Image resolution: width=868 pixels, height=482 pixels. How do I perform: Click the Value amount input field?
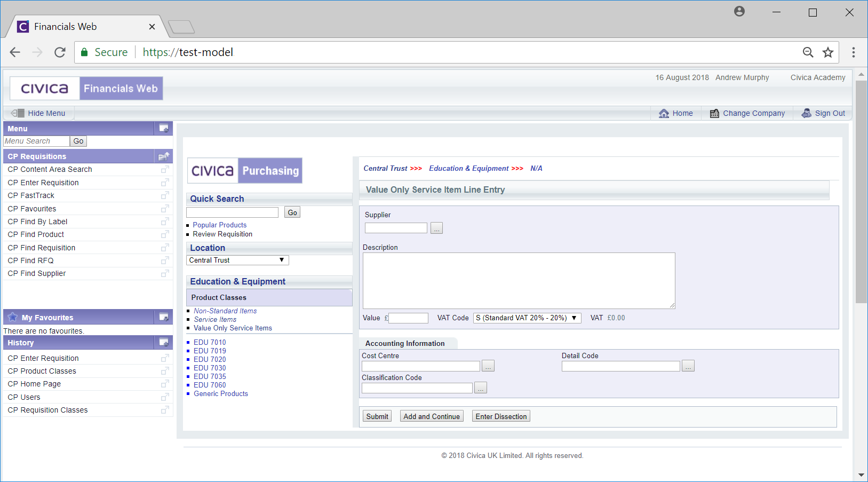pyautogui.click(x=408, y=318)
